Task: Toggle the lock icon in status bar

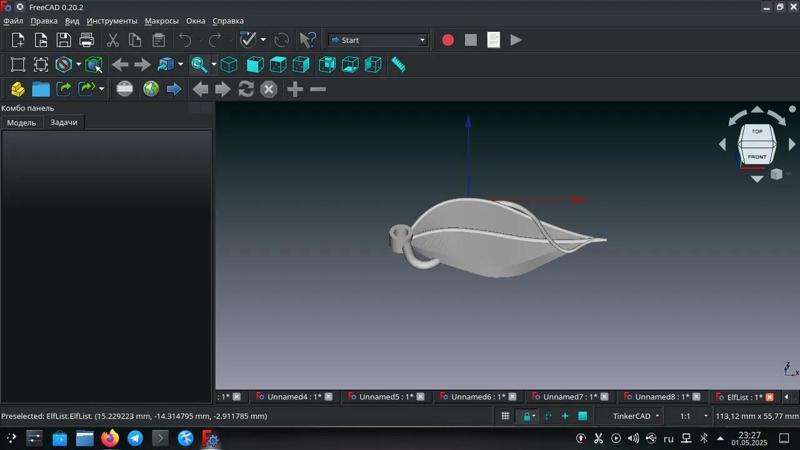Action: pyautogui.click(x=527, y=416)
